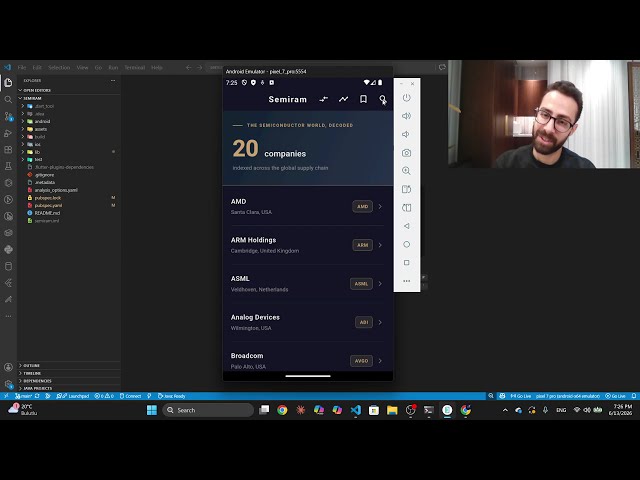
Task: Take an emulator screenshot with the camera icon
Action: (407, 153)
